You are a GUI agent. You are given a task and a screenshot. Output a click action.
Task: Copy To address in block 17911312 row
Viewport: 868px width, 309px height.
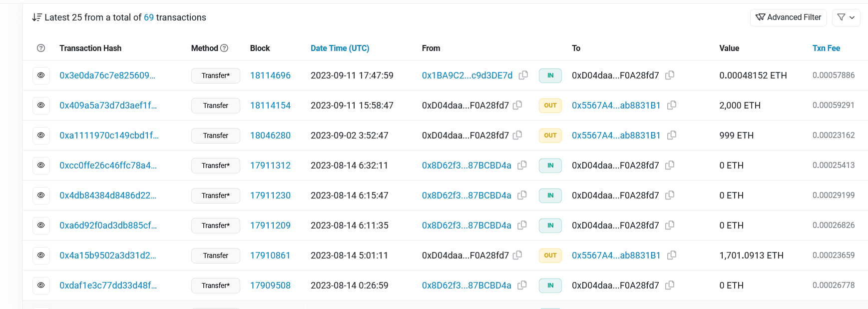(670, 165)
